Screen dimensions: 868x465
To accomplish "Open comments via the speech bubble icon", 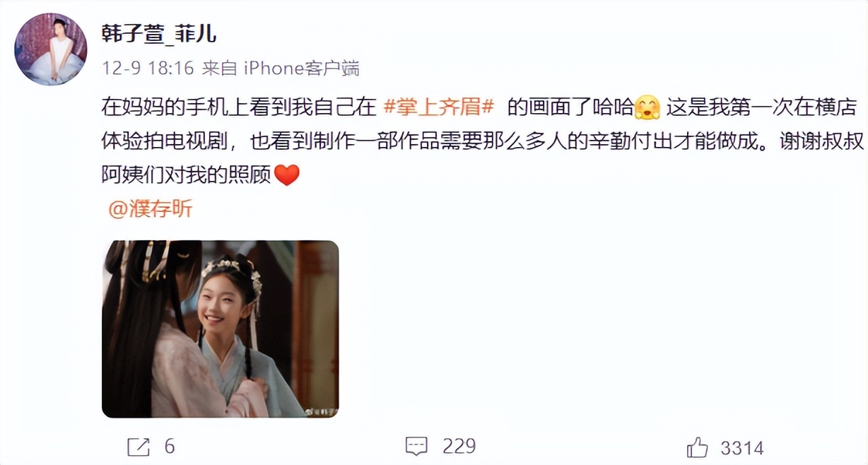I will [417, 447].
